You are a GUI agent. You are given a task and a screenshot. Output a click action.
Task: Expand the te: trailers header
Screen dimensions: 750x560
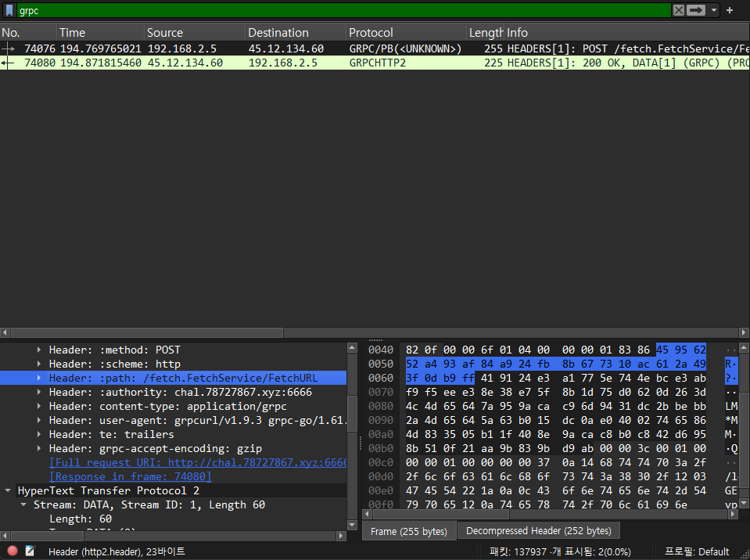point(39,434)
